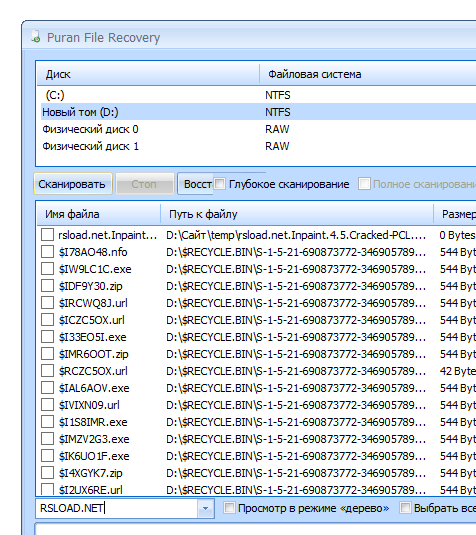
Task: Select the (C:) drive row
Action: [x=258, y=95]
